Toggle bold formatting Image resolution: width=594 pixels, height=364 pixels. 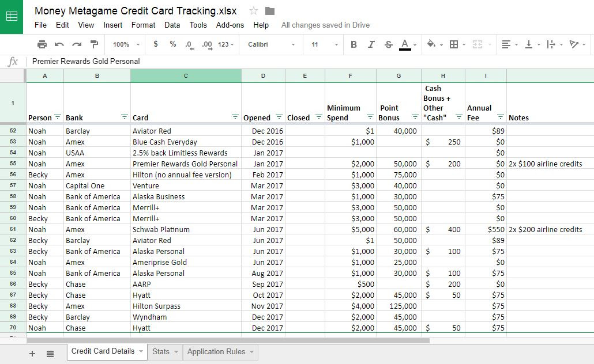click(x=354, y=44)
